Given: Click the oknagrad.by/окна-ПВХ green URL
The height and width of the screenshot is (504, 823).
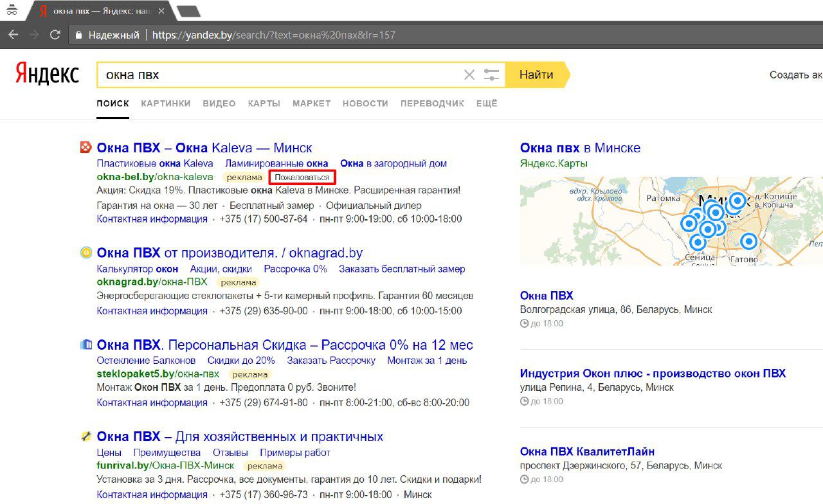Looking at the screenshot, I should pos(152,282).
